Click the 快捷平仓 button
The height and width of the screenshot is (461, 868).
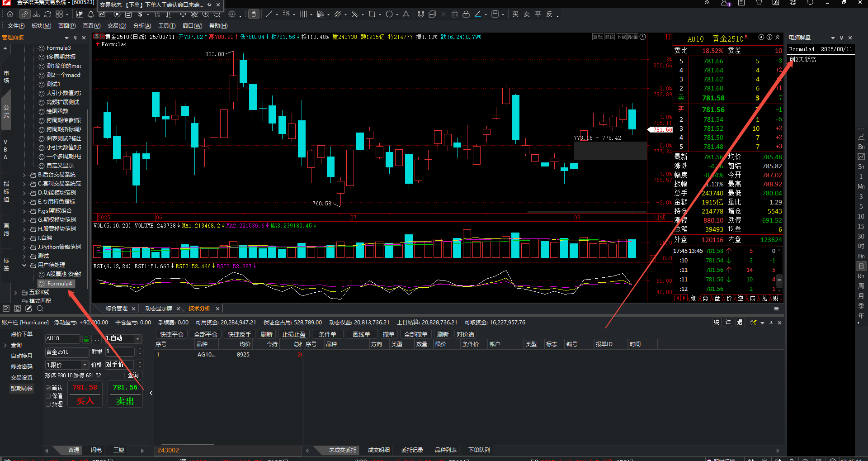(x=172, y=334)
